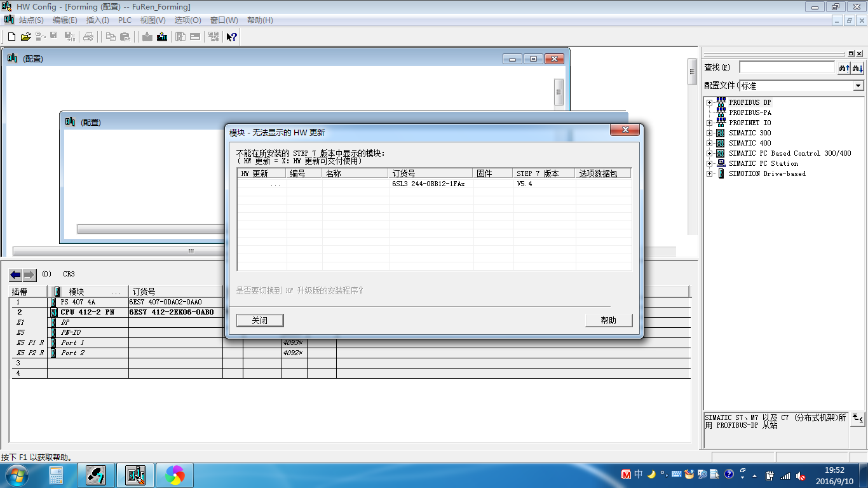This screenshot has width=868, height=488.
Task: Open the PLC menu
Action: [125, 20]
